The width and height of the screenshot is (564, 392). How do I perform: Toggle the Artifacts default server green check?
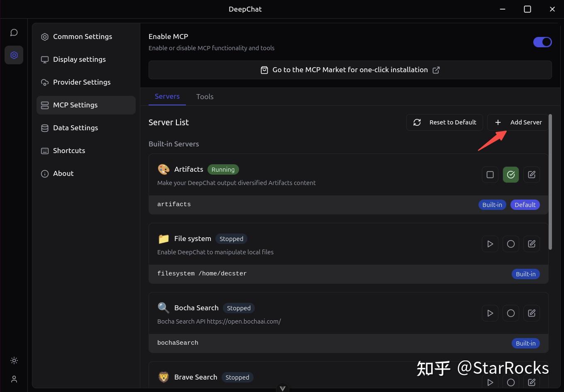(510, 174)
